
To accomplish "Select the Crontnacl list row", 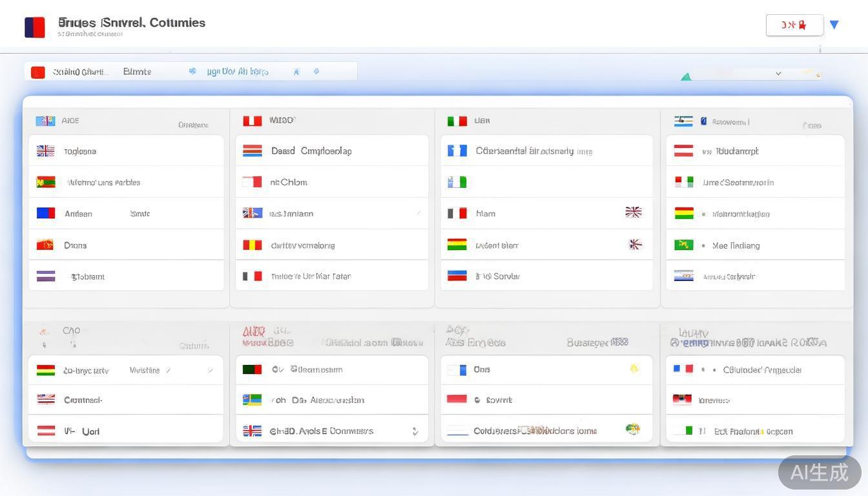I will click(x=126, y=400).
